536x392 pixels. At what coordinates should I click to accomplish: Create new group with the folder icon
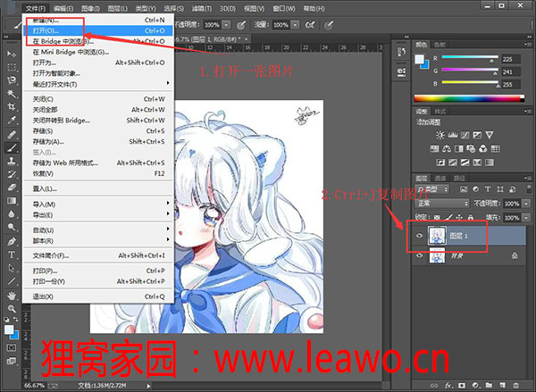pyautogui.click(x=489, y=386)
